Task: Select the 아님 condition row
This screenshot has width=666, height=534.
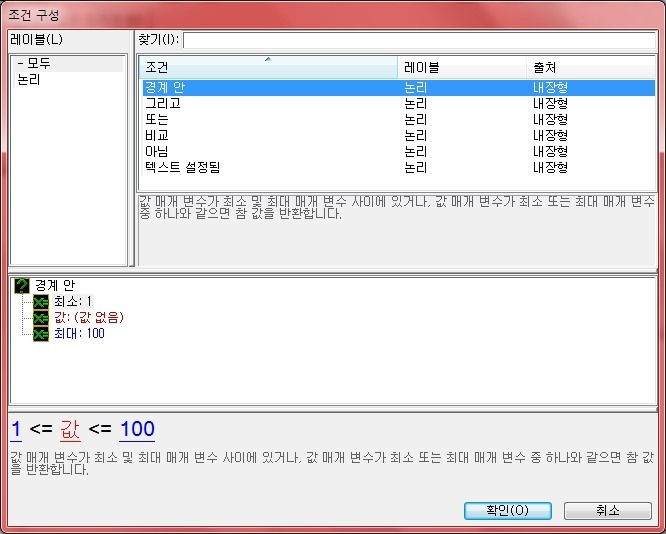Action: pos(398,151)
